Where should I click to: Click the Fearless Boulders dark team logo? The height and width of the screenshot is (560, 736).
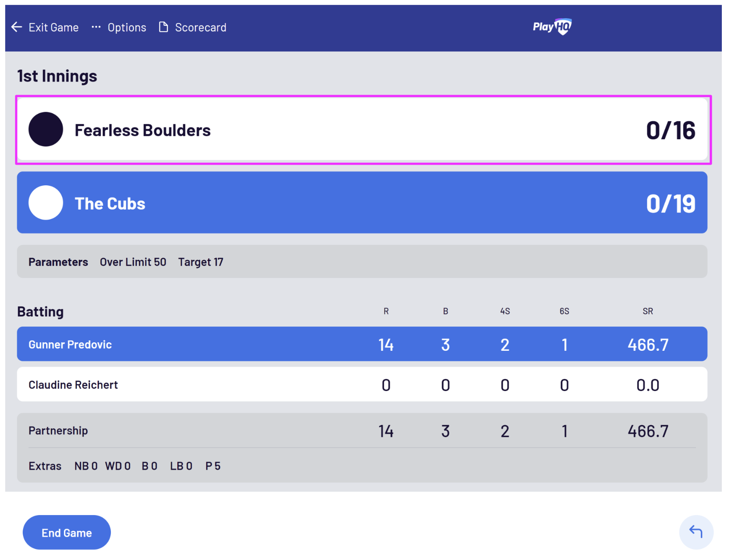[46, 129]
